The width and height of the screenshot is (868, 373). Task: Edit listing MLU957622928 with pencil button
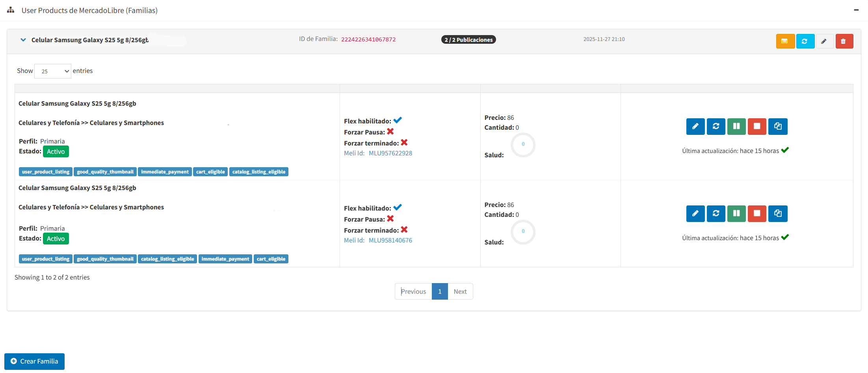(695, 127)
